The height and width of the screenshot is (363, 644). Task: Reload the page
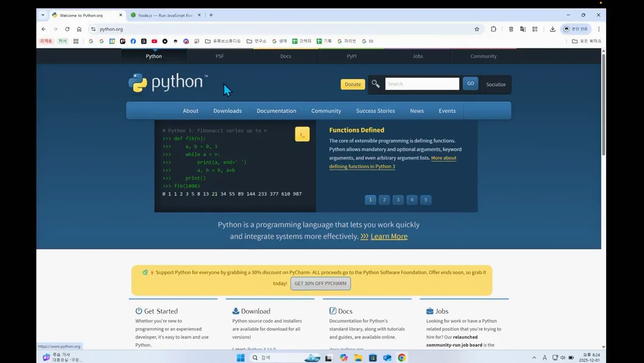point(67,29)
